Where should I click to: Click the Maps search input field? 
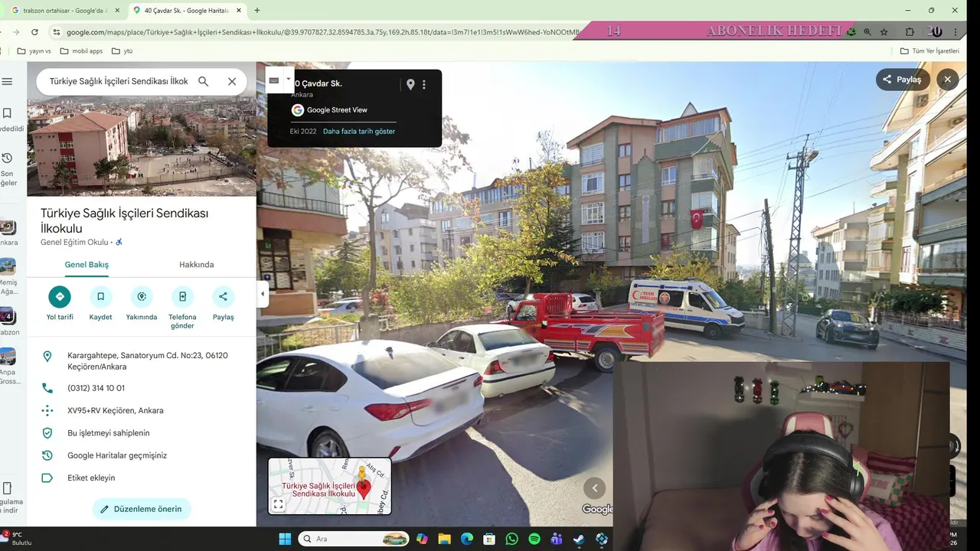pos(119,81)
